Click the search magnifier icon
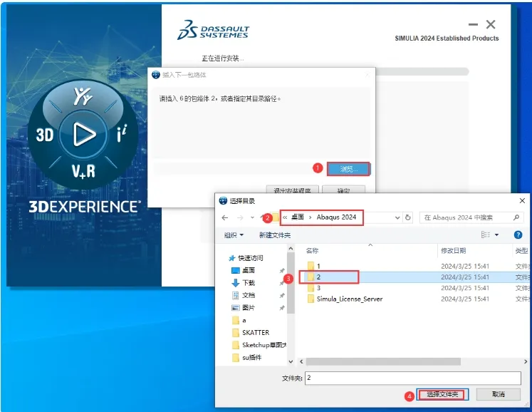 pyautogui.click(x=516, y=217)
